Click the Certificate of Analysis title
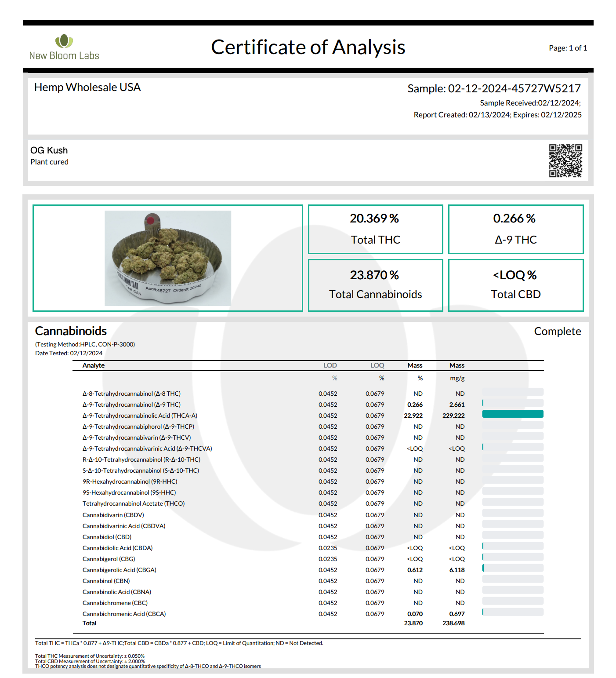Viewport: 616px width, 678px height. click(x=308, y=47)
